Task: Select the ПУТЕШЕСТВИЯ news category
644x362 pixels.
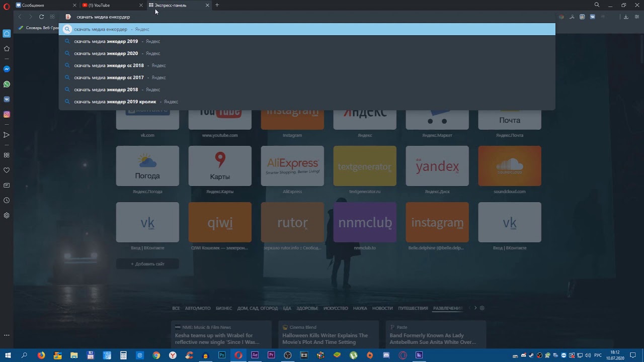Action: (x=413, y=308)
